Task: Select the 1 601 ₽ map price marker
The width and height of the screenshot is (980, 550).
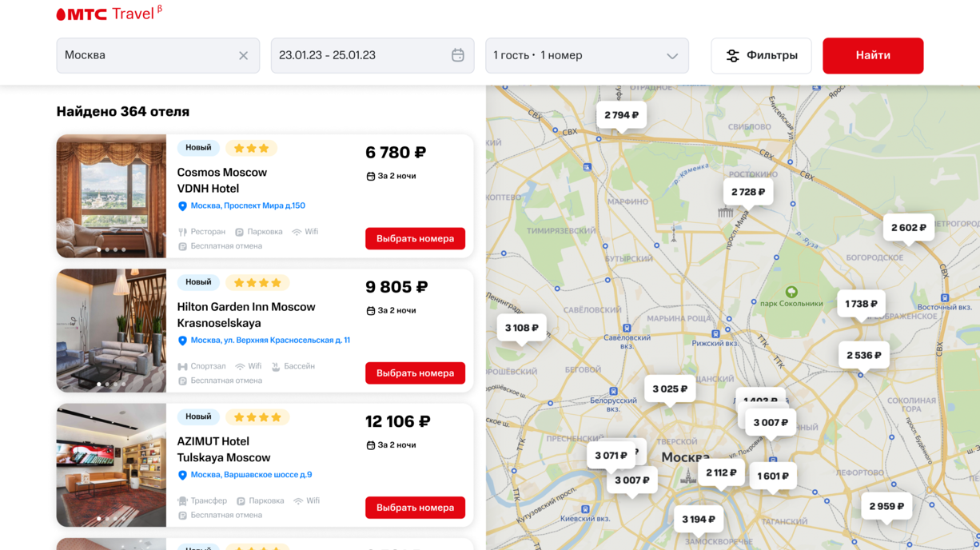Action: (773, 476)
